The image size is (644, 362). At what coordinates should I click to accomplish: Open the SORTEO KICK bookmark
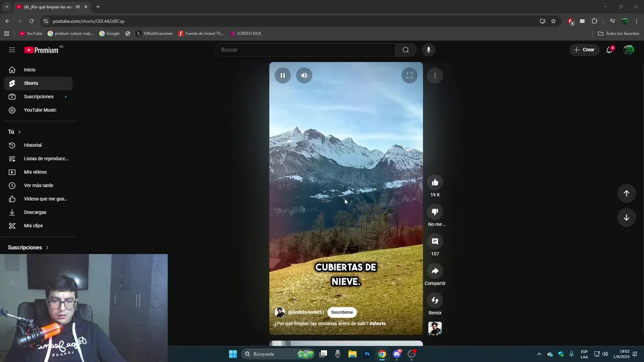click(x=246, y=34)
